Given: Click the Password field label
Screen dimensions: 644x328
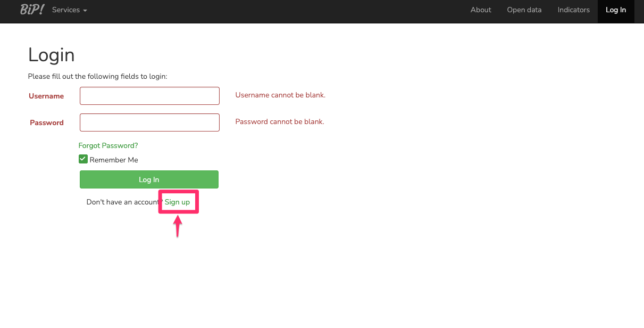Looking at the screenshot, I should pyautogui.click(x=47, y=123).
